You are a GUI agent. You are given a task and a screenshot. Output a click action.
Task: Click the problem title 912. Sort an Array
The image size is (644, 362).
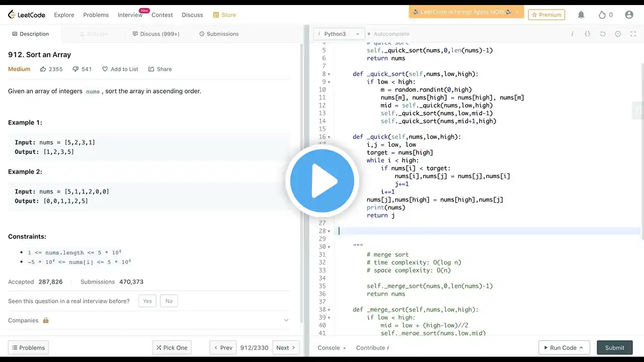point(40,55)
